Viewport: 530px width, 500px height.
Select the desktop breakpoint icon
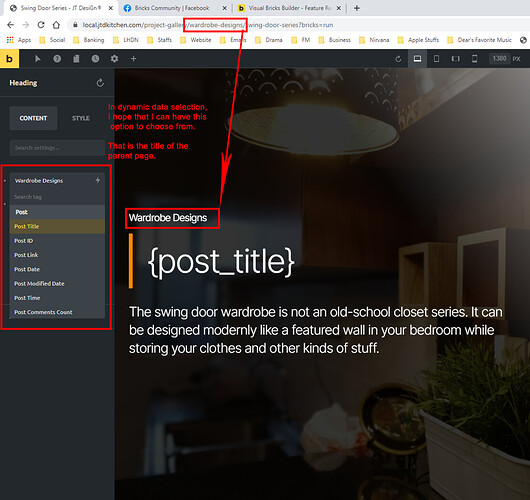pyautogui.click(x=417, y=59)
